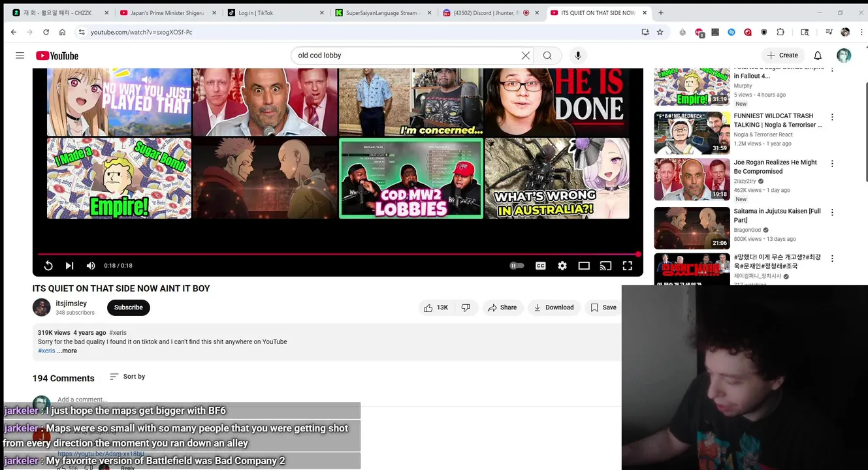Viewport: 868px width, 470px height.
Task: Like the video with 13K likes
Action: pyautogui.click(x=436, y=307)
